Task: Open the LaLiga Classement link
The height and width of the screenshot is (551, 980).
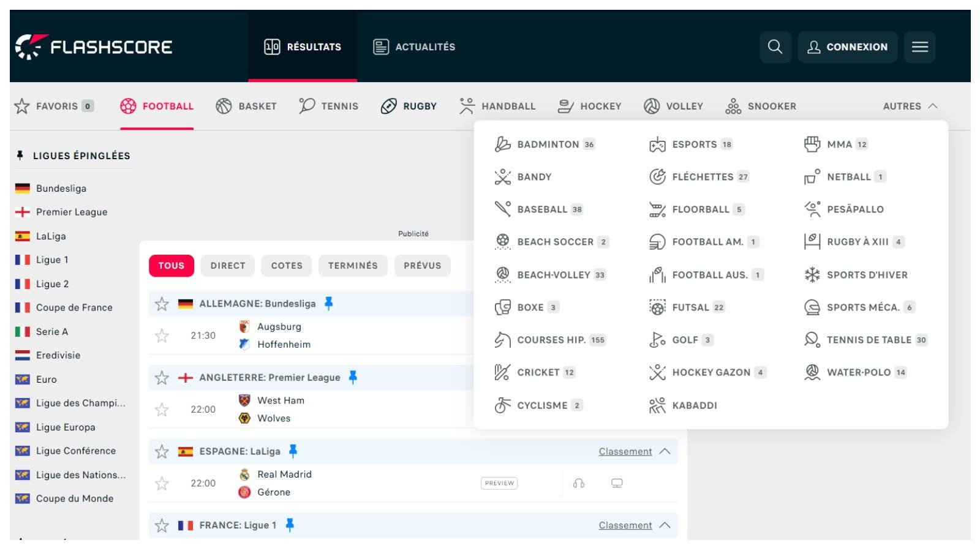Action: coord(625,452)
